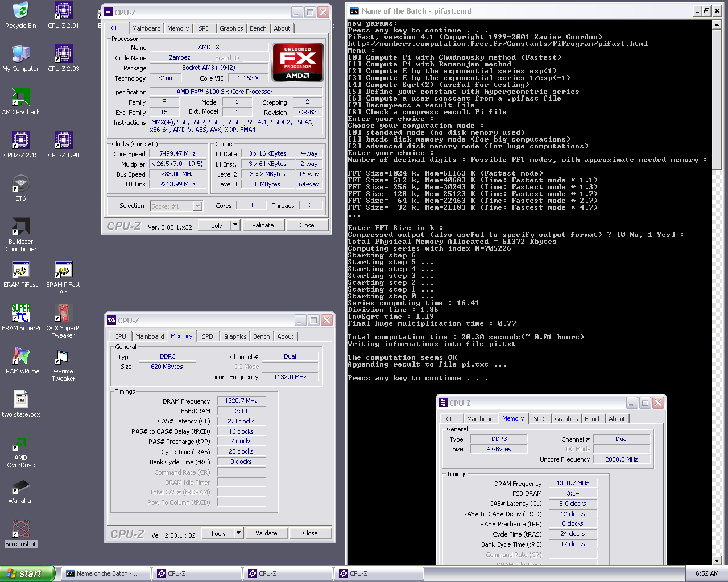Open AMD PSCheck desktop icon

click(20, 102)
